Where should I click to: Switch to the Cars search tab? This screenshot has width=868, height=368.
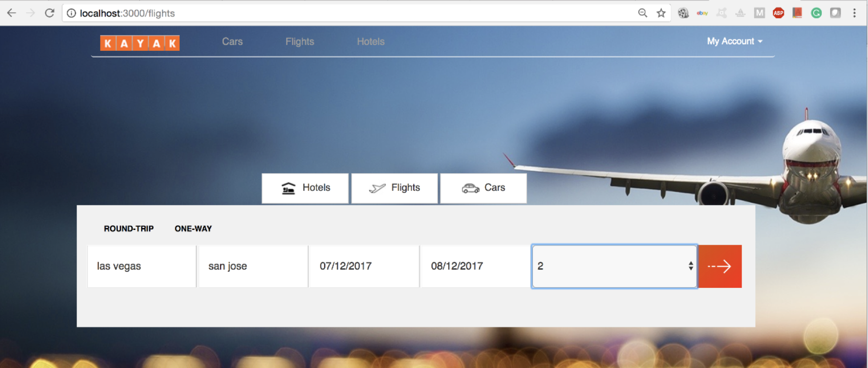click(483, 188)
